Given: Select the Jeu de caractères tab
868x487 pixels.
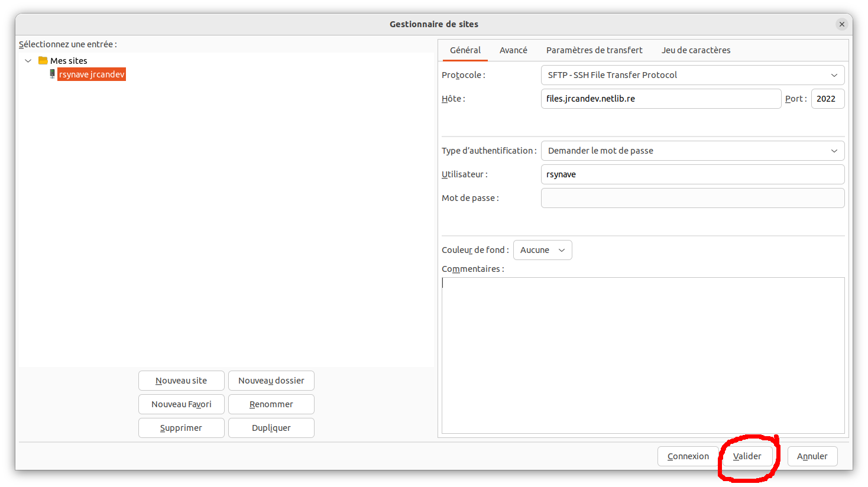Looking at the screenshot, I should (695, 50).
